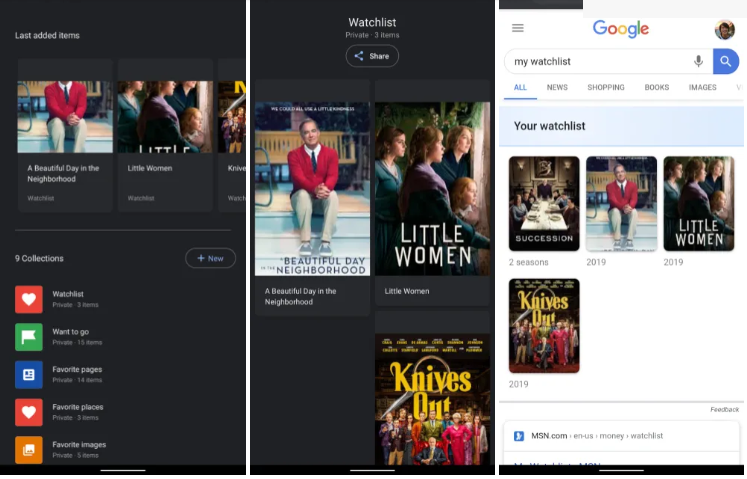Click the Google hamburger menu icon

tap(518, 28)
